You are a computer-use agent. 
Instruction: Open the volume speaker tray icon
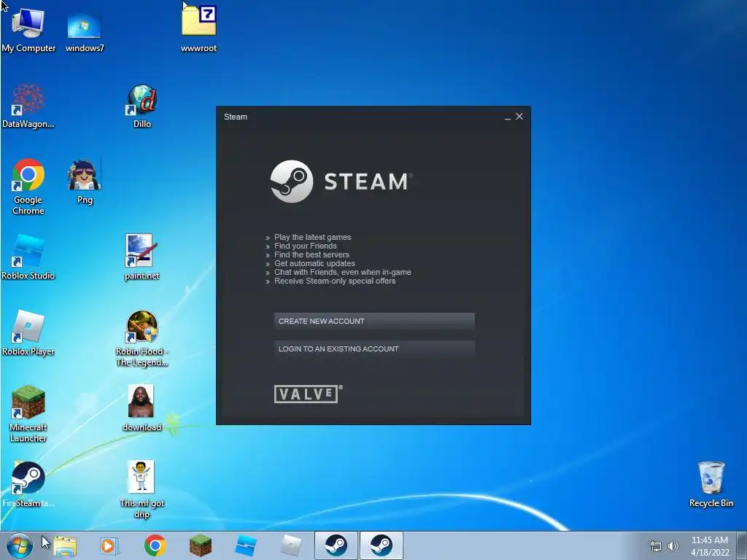(x=673, y=546)
